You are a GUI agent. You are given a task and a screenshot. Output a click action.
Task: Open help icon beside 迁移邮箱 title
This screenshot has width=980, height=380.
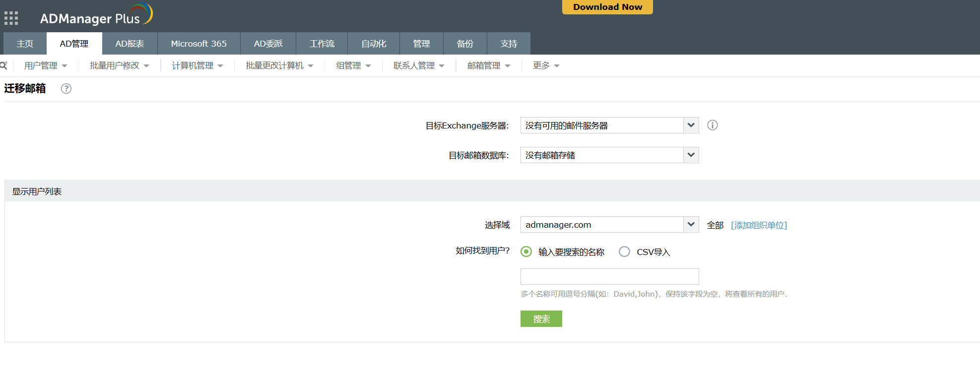coord(66,89)
